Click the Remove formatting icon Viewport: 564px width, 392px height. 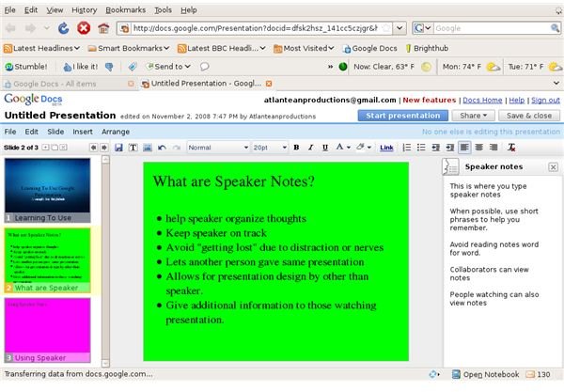click(511, 148)
